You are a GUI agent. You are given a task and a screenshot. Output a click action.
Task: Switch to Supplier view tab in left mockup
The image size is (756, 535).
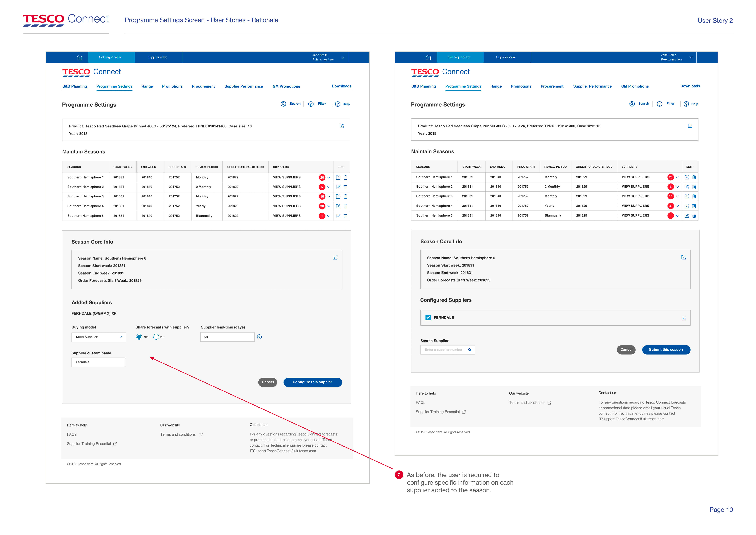tap(157, 57)
